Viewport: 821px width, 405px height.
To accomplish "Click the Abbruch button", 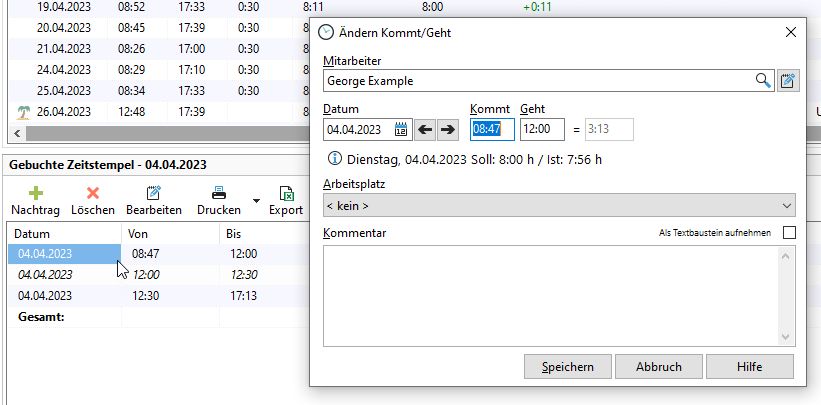I will pos(659,367).
